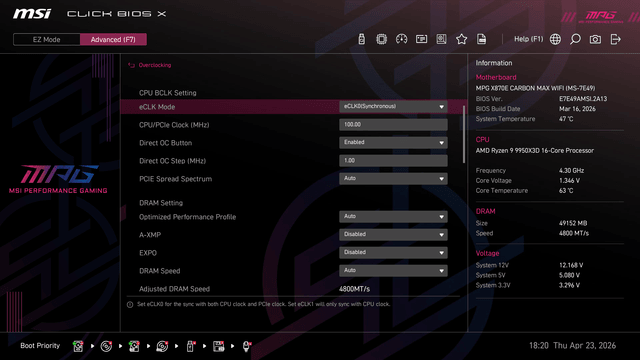Click the CPU/PCIe Clock value field
The image size is (640, 360).
pos(393,124)
